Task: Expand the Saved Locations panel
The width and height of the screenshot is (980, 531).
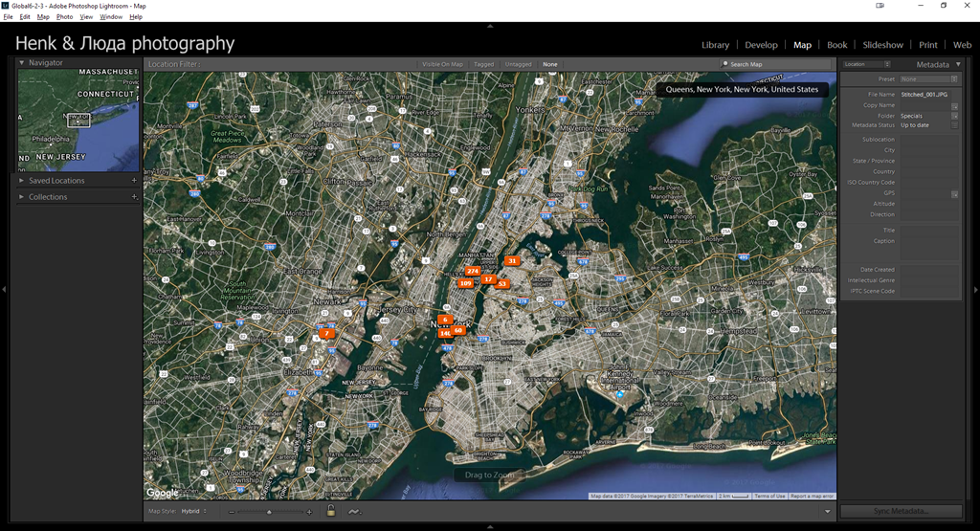Action: click(21, 181)
